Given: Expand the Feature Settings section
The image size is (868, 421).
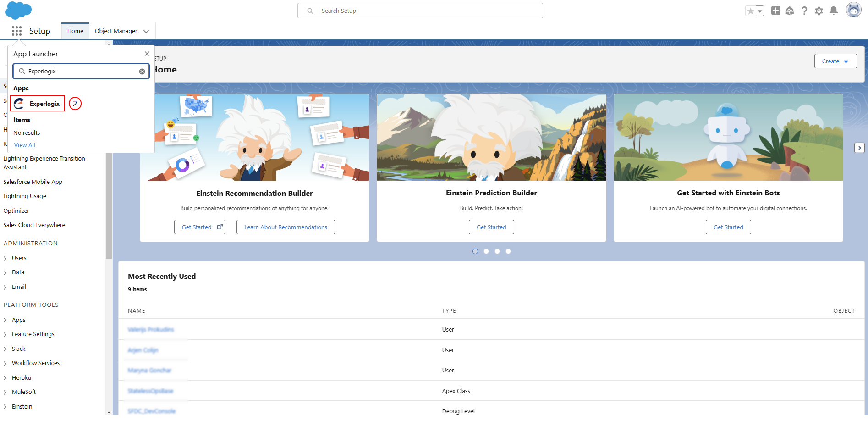Looking at the screenshot, I should (5, 334).
